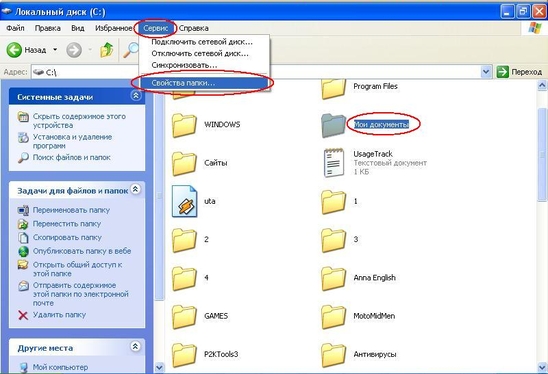Select the Anna English folder icon
This screenshot has width=548, height=374.
[333, 278]
